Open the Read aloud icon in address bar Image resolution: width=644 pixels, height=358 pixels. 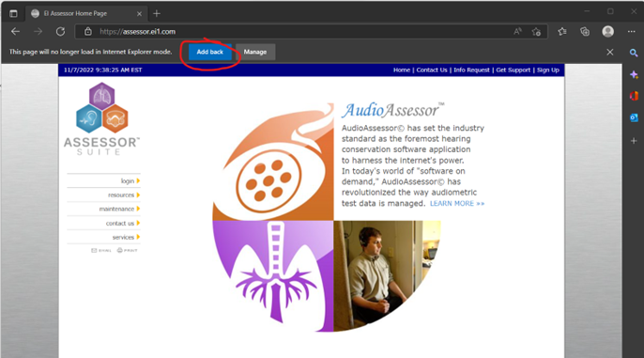click(x=517, y=32)
